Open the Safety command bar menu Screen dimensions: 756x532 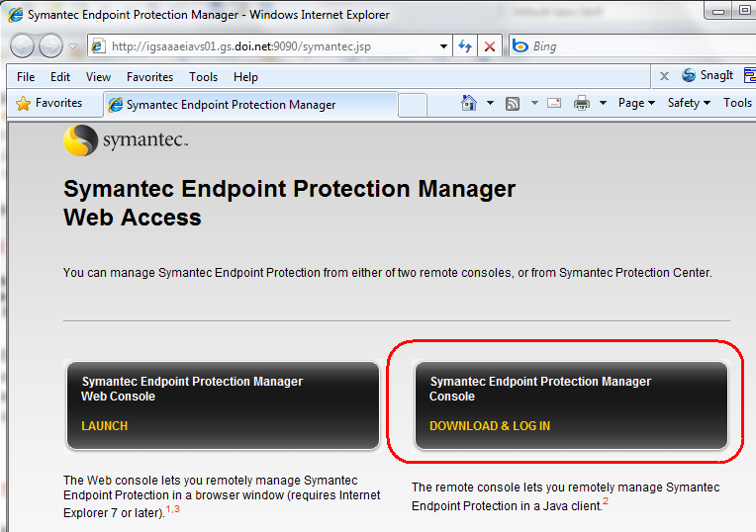point(689,103)
